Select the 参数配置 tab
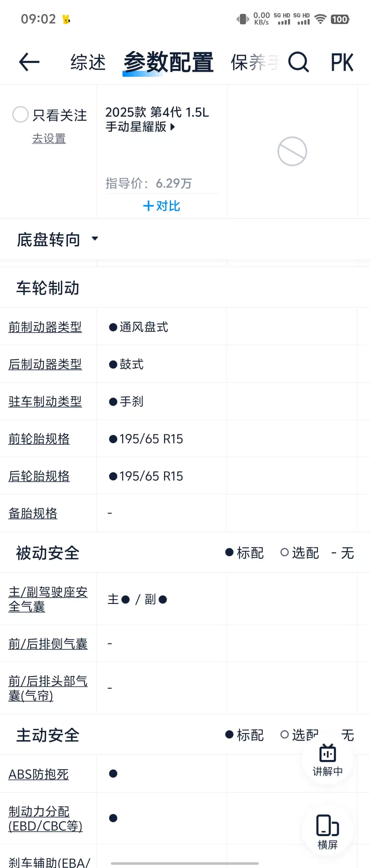The image size is (370, 868). (x=168, y=62)
